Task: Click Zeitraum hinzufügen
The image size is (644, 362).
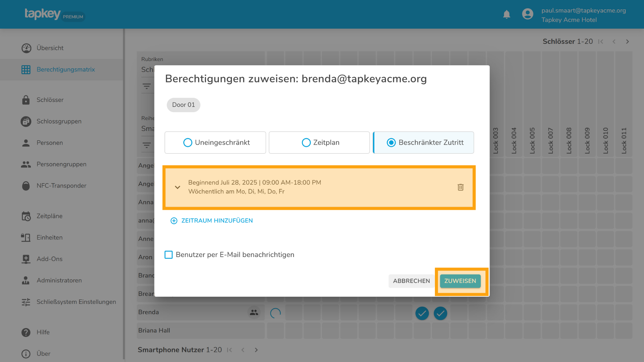Action: [x=212, y=221]
